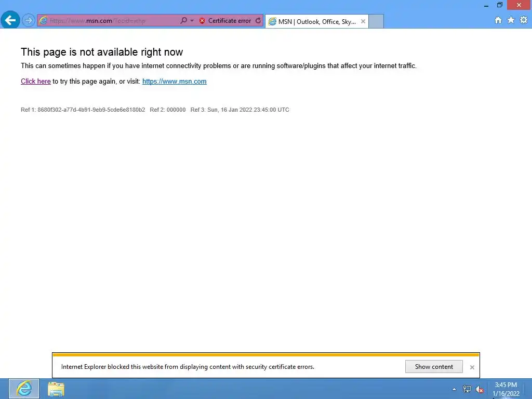Click the Internet Explorer icon in address bar
The image size is (532, 399).
click(43, 21)
